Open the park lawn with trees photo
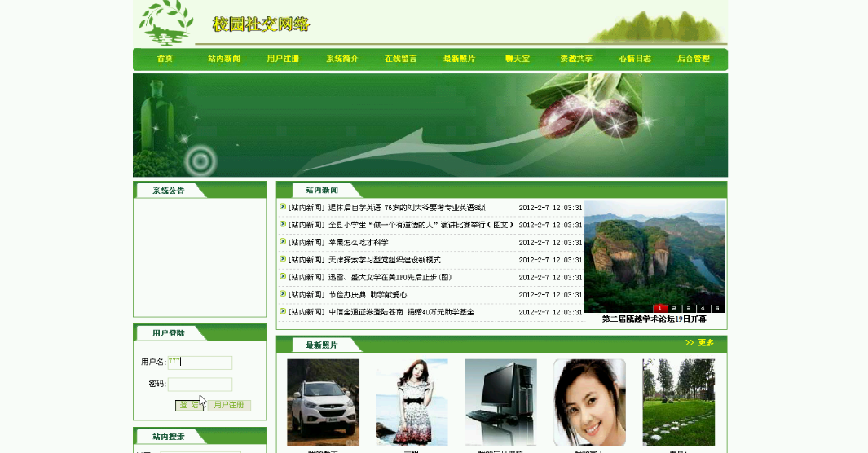Image resolution: width=868 pixels, height=453 pixels. click(x=679, y=402)
